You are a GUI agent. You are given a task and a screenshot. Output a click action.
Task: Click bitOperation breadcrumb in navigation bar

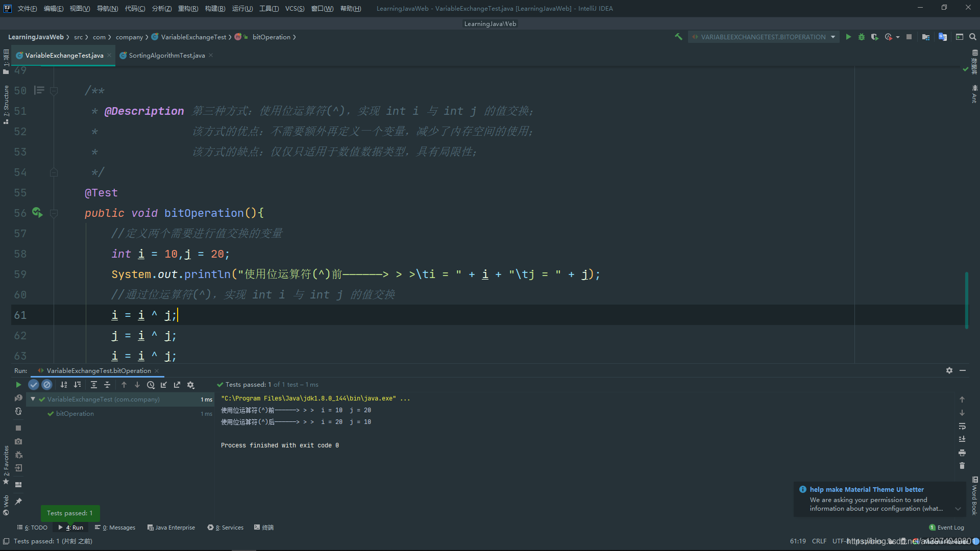[x=271, y=37]
